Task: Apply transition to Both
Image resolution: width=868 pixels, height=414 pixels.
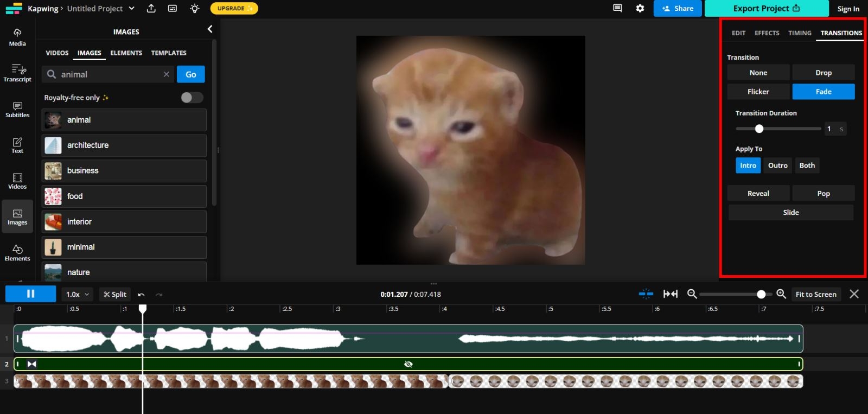Action: [807, 165]
